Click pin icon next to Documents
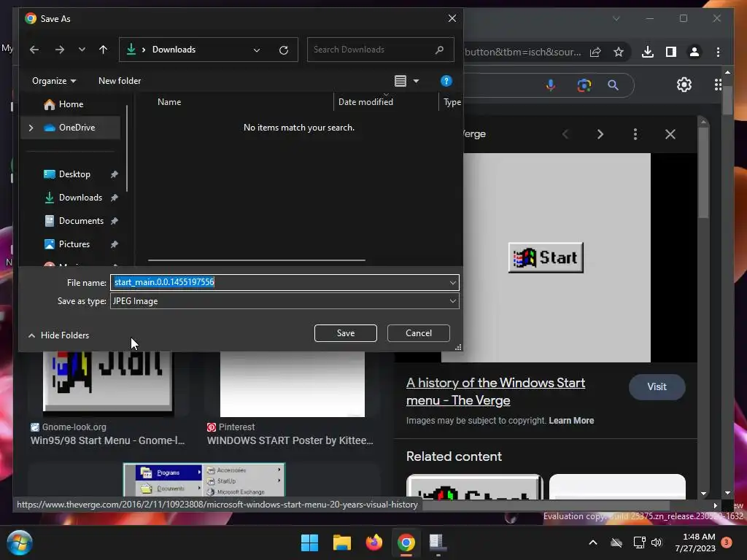The image size is (747, 560). tap(114, 221)
